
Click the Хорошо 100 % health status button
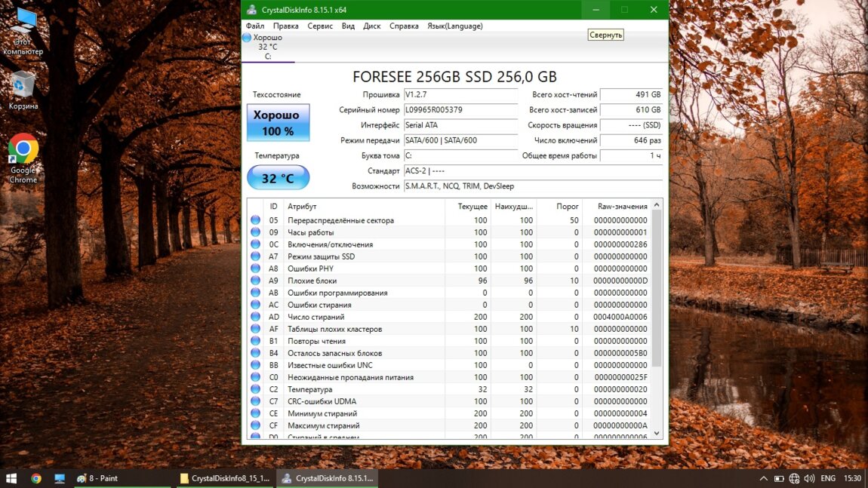(x=278, y=123)
